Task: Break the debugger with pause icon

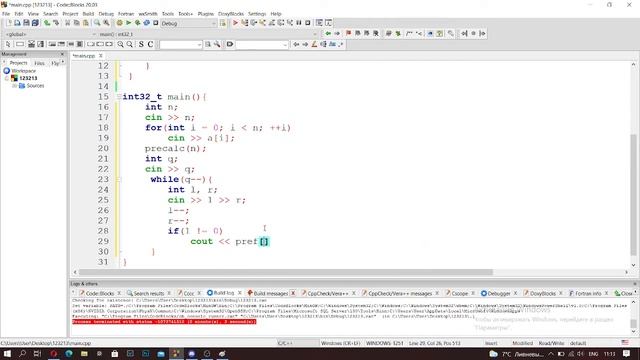Action: [299, 23]
